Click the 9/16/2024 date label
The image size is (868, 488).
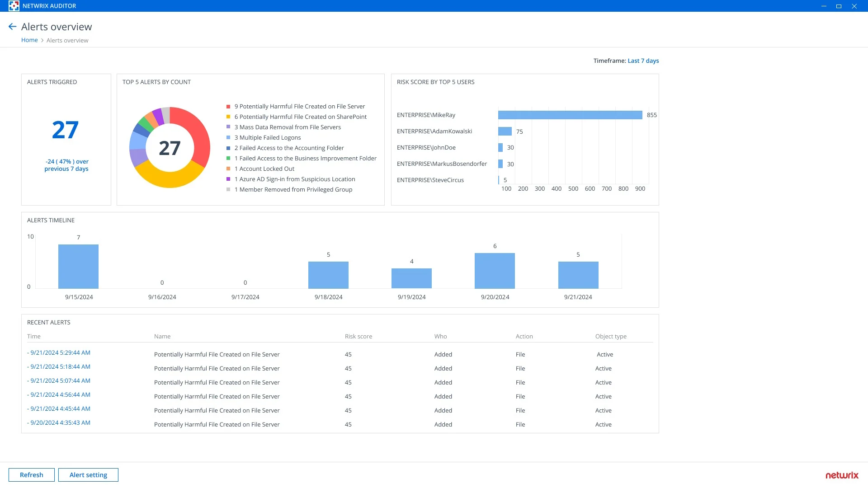pos(162,297)
